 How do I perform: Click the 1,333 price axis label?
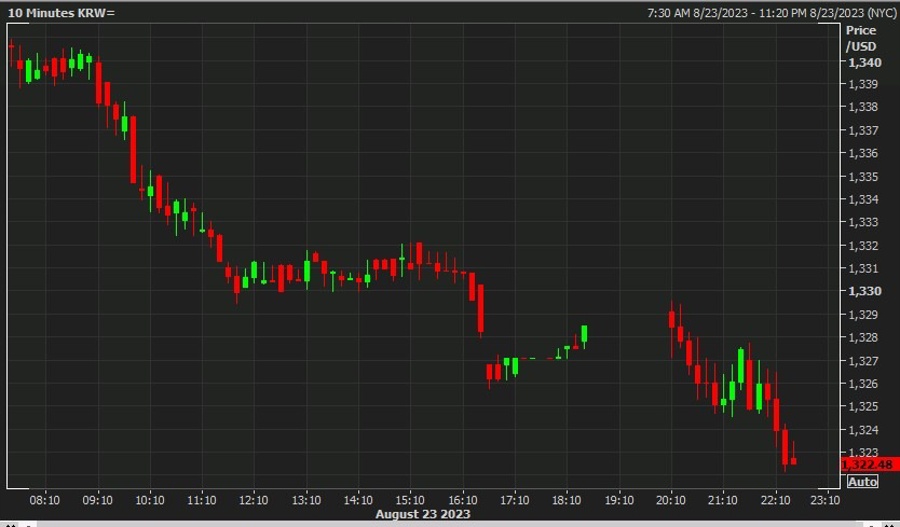pos(863,222)
